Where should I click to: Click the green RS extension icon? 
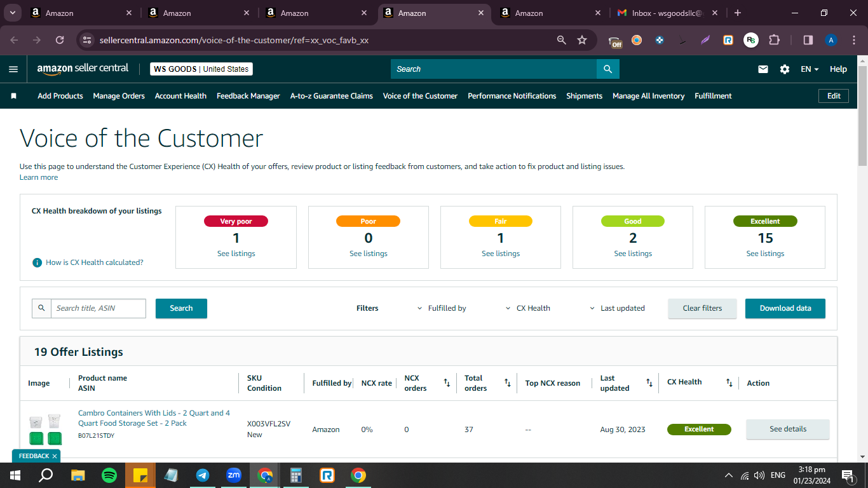pos(751,40)
